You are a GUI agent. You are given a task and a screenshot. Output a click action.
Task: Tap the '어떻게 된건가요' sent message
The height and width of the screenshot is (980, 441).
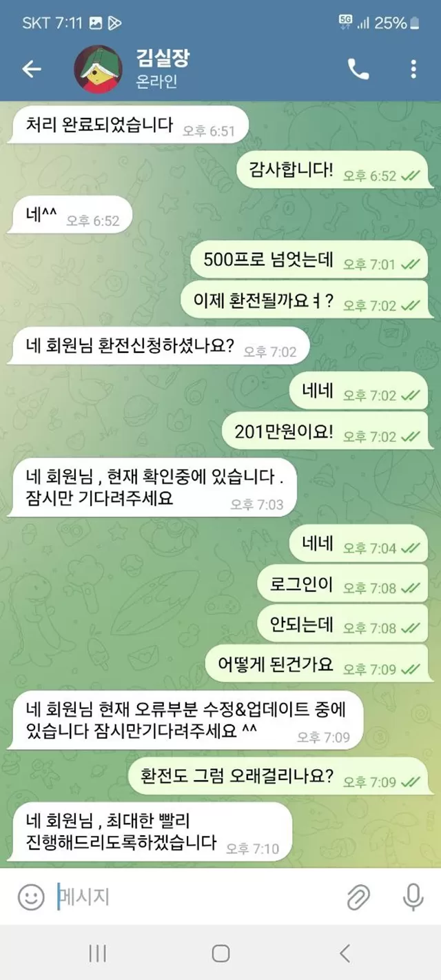(317, 664)
